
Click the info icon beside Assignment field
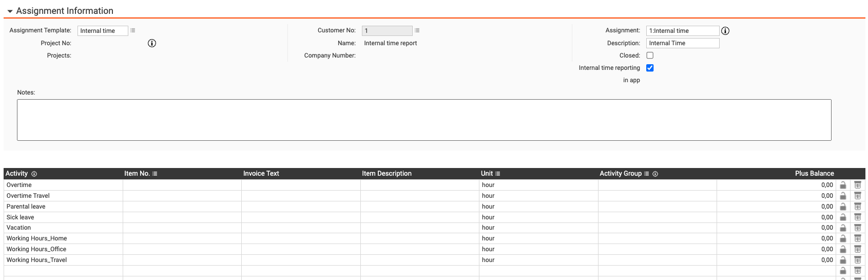click(725, 31)
